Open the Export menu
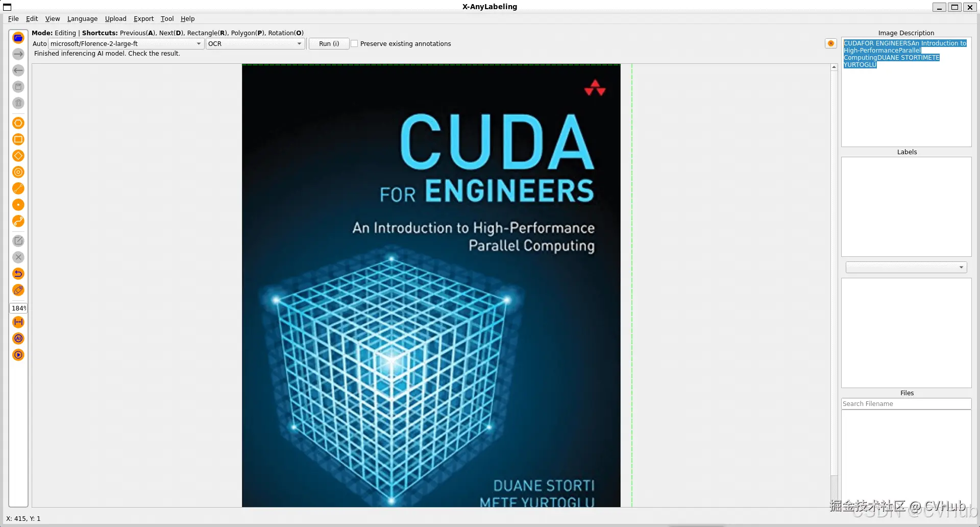Viewport: 980px width, 527px height. coord(143,19)
